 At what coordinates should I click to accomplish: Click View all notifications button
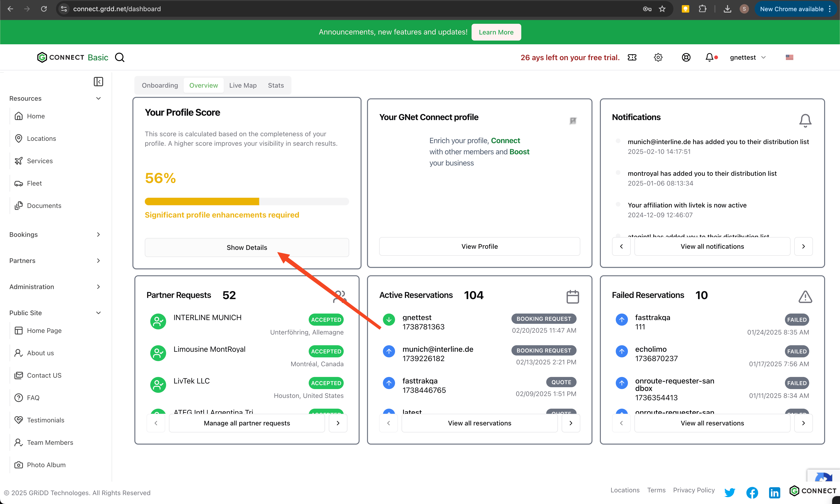712,246
